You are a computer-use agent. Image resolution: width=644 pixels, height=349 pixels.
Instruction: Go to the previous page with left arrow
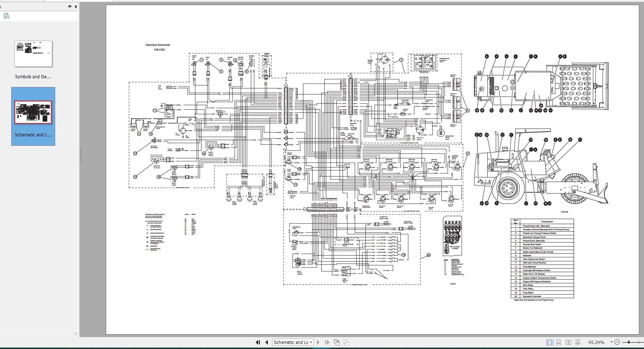click(266, 342)
